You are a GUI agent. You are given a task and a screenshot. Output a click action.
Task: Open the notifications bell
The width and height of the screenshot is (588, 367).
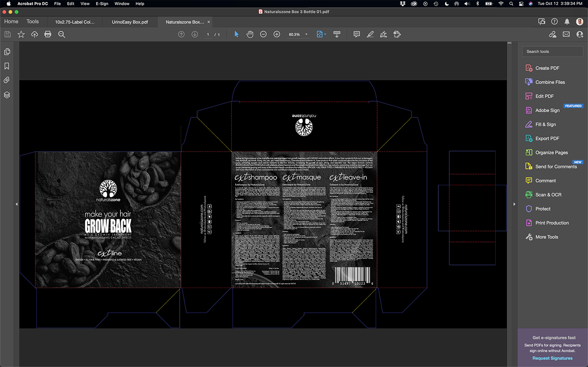(567, 21)
